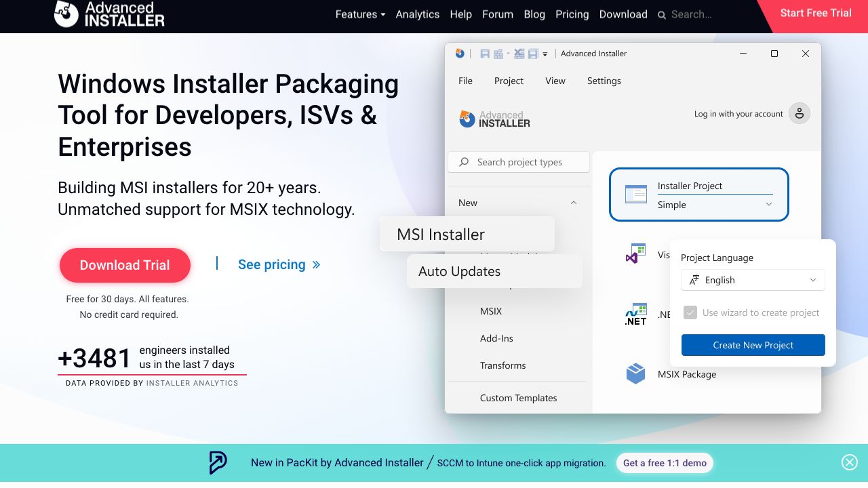Open the Forum navigation link
The image size is (868, 488).
498,14
